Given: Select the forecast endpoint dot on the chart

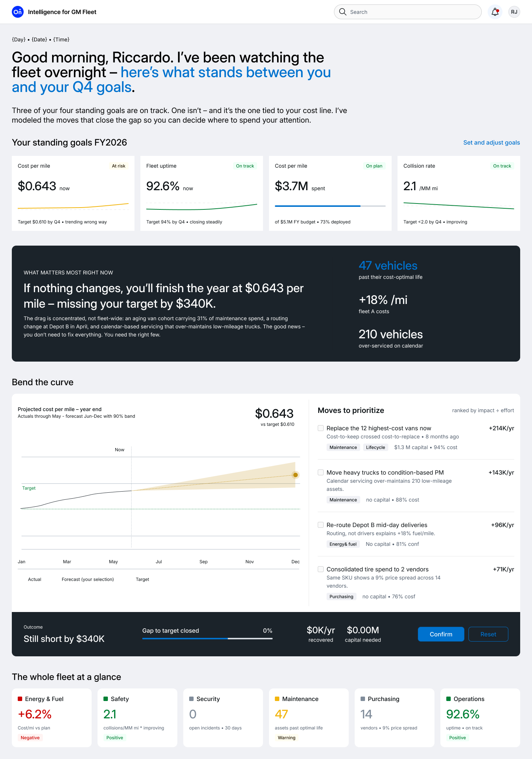Looking at the screenshot, I should (x=295, y=475).
